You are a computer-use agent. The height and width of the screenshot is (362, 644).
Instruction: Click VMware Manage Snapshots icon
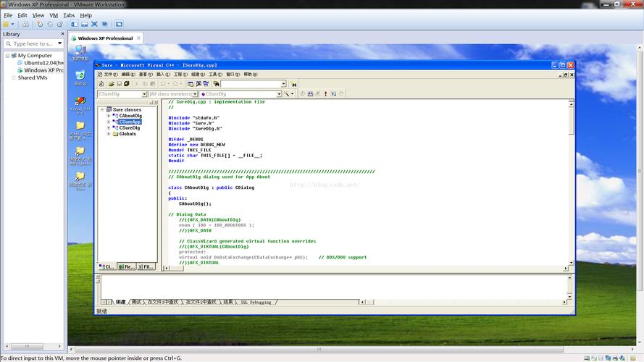[60, 24]
